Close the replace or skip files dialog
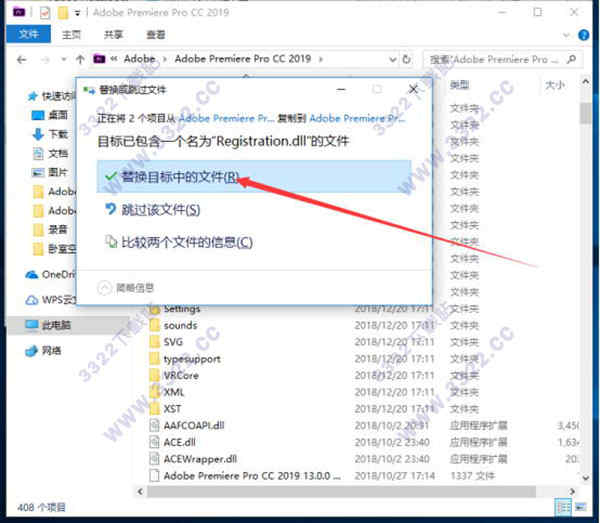 click(x=413, y=90)
